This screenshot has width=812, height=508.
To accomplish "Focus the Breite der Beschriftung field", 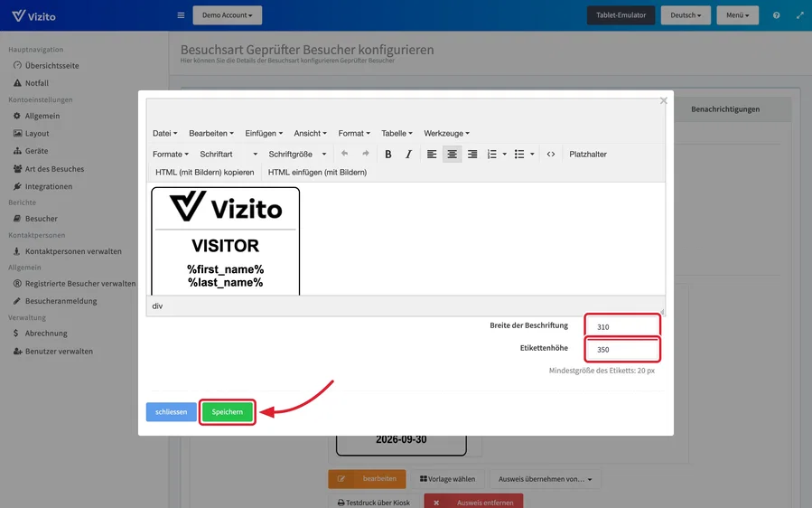I will (622, 326).
